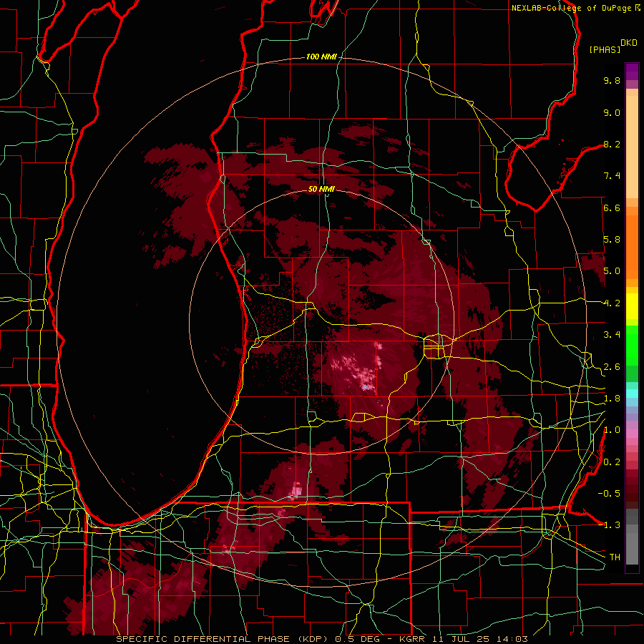Click the "5.0" legend scale value
The height and width of the screenshot is (644, 644).
(x=612, y=271)
